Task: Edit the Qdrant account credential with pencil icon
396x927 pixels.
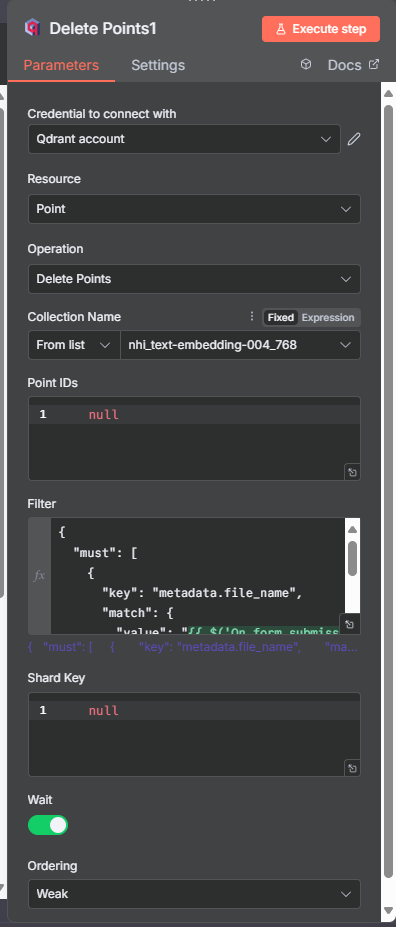Action: [x=353, y=139]
